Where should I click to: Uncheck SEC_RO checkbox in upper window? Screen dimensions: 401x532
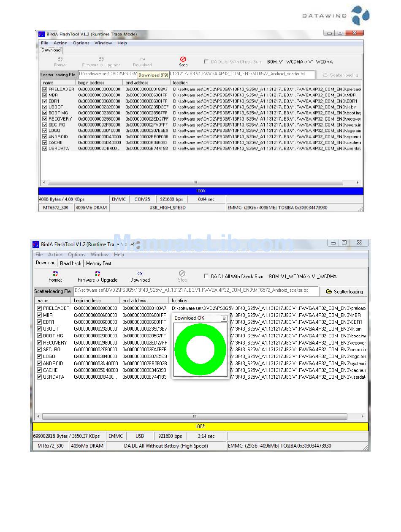(x=45, y=125)
